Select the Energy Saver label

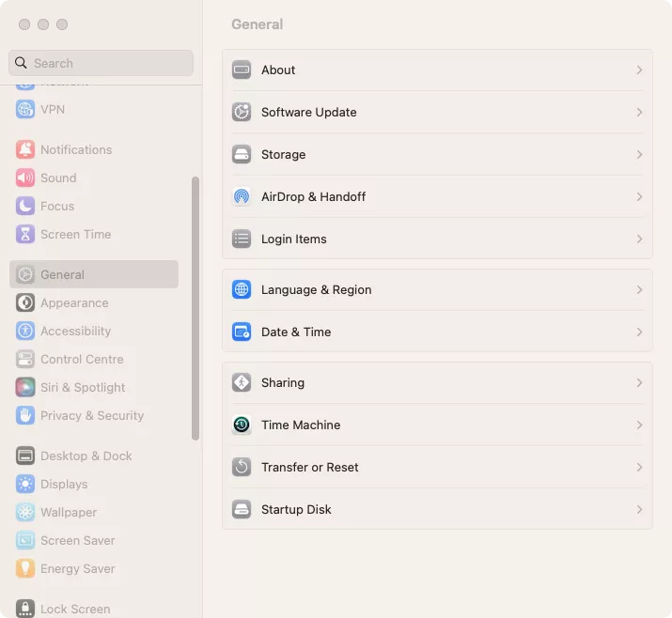(x=78, y=569)
